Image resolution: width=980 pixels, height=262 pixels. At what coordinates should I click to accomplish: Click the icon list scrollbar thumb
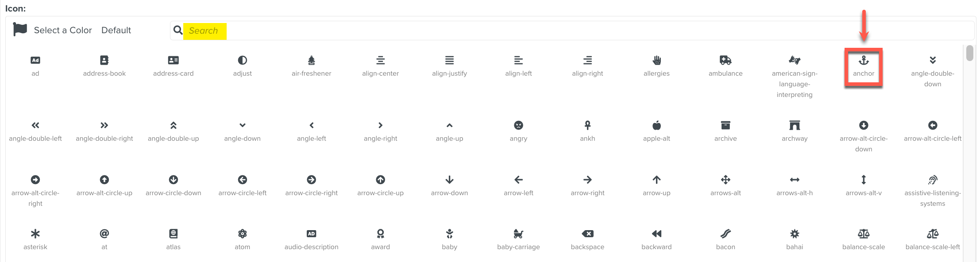click(969, 53)
